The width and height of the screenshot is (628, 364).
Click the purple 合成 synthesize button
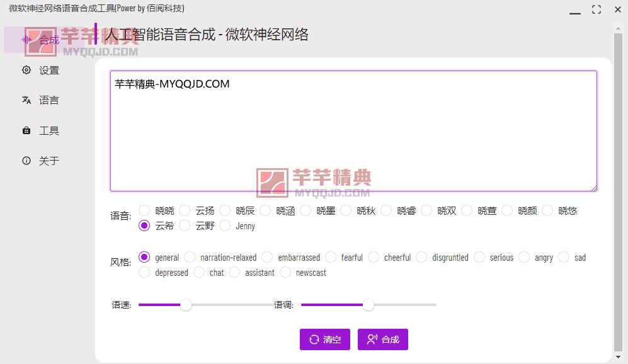coord(383,339)
